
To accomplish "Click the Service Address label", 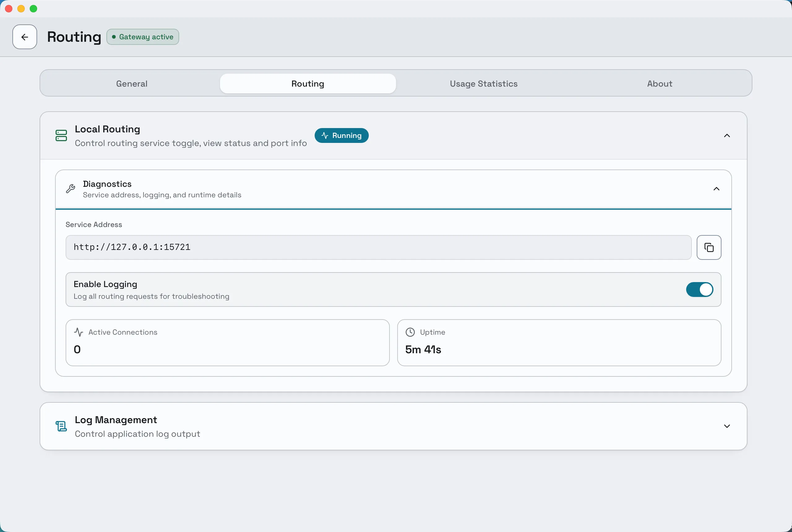I will point(94,225).
